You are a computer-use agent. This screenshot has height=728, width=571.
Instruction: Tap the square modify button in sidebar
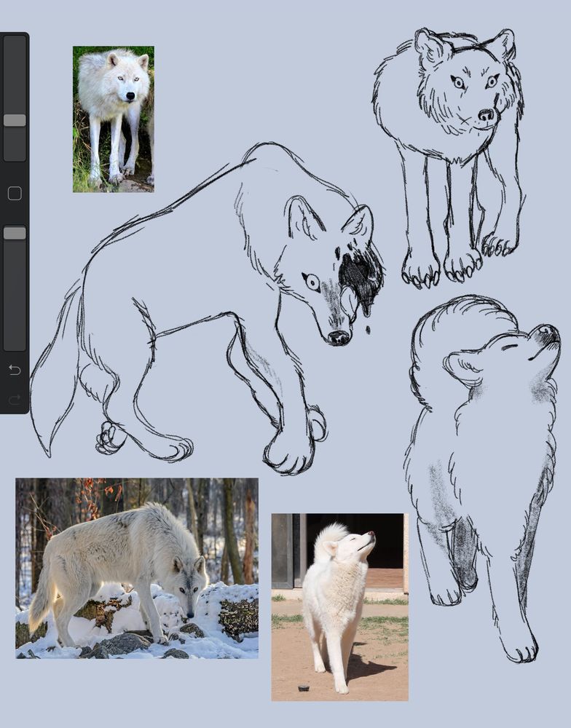point(15,193)
